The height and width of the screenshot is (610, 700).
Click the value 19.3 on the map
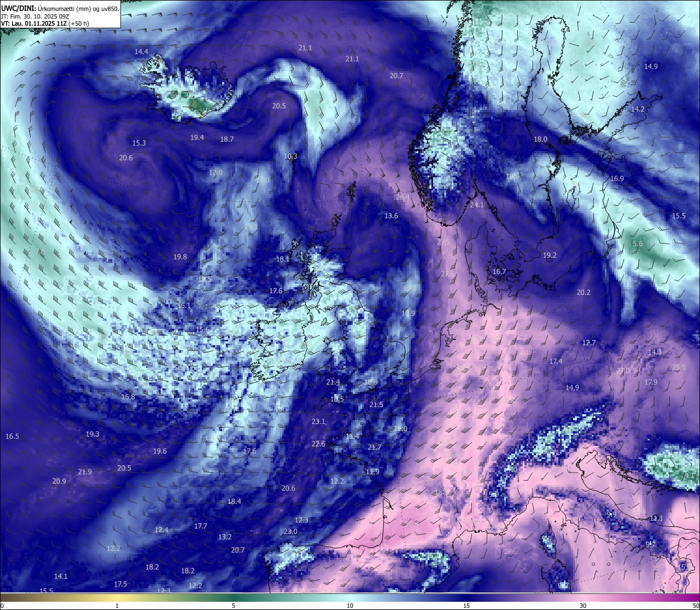tap(92, 434)
